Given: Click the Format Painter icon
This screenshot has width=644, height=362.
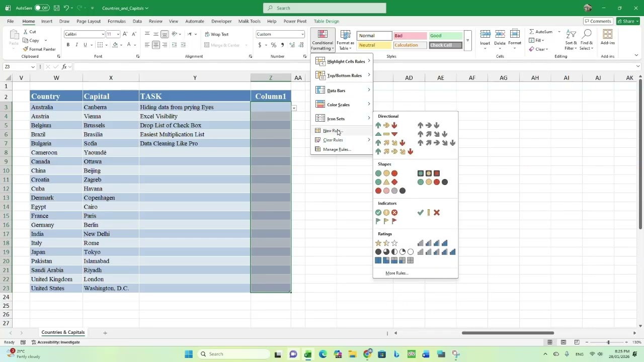Looking at the screenshot, I should 26,49.
